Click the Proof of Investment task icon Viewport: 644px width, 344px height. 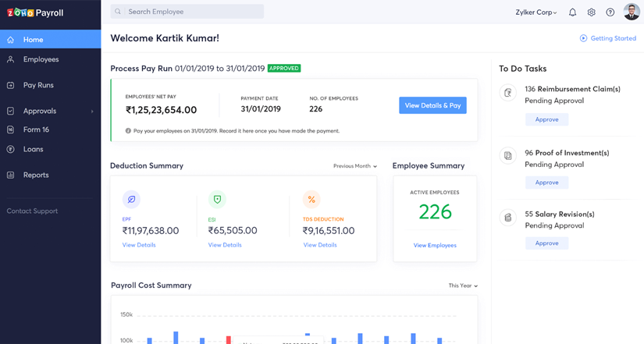(508, 156)
